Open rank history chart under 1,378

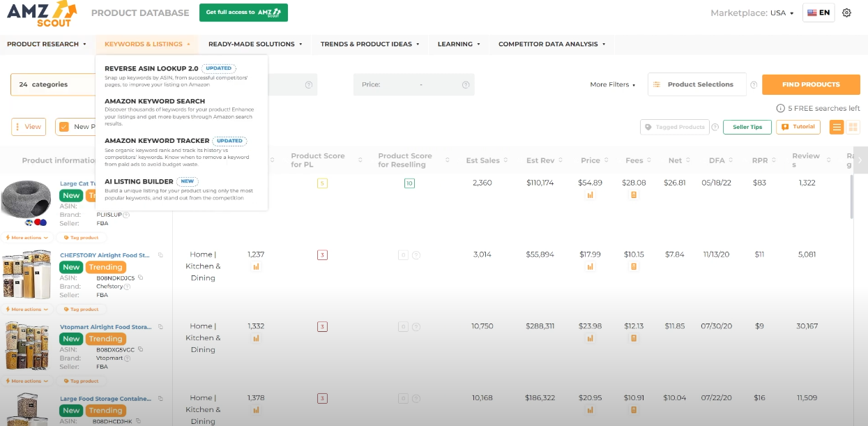tap(256, 410)
